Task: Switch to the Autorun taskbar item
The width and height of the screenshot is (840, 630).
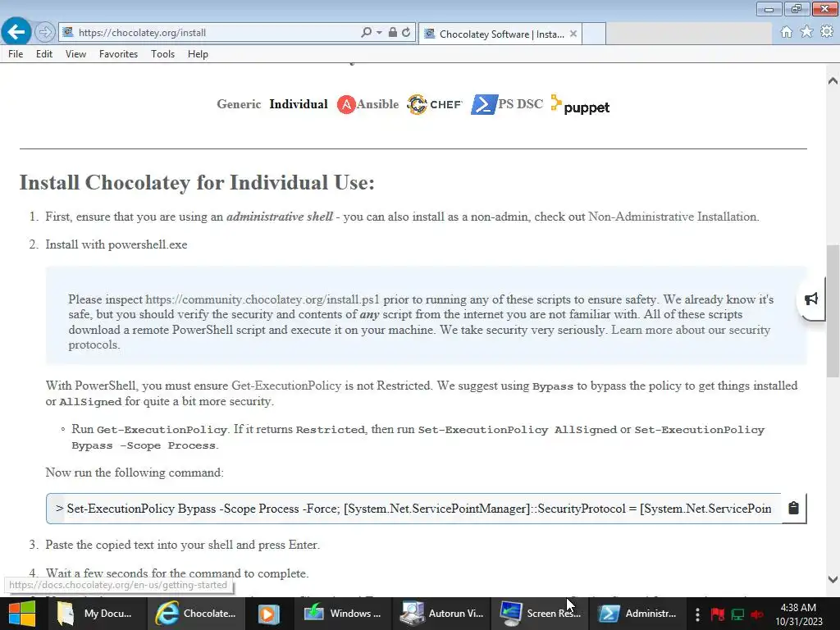Action: point(441,614)
